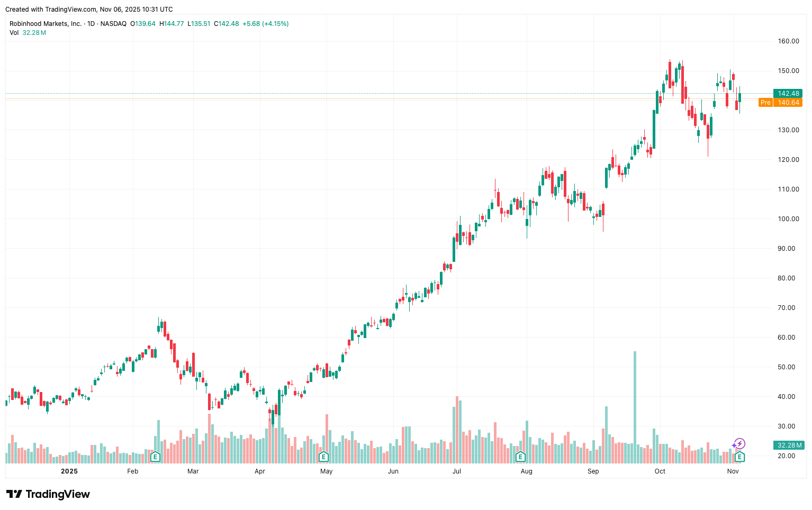This screenshot has height=510, width=812.
Task: Click the Oct month label on the time axis
Action: [660, 471]
